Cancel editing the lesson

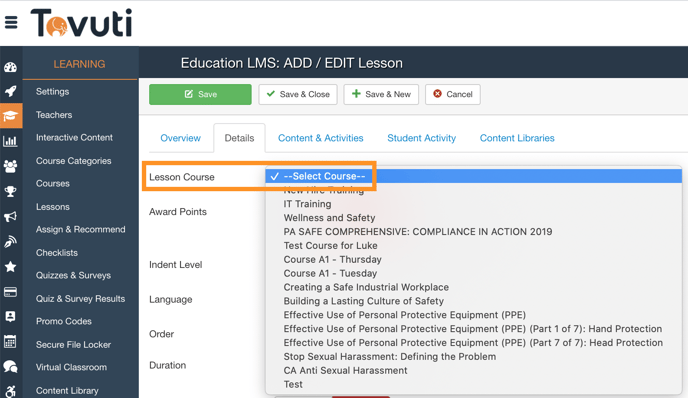point(453,94)
